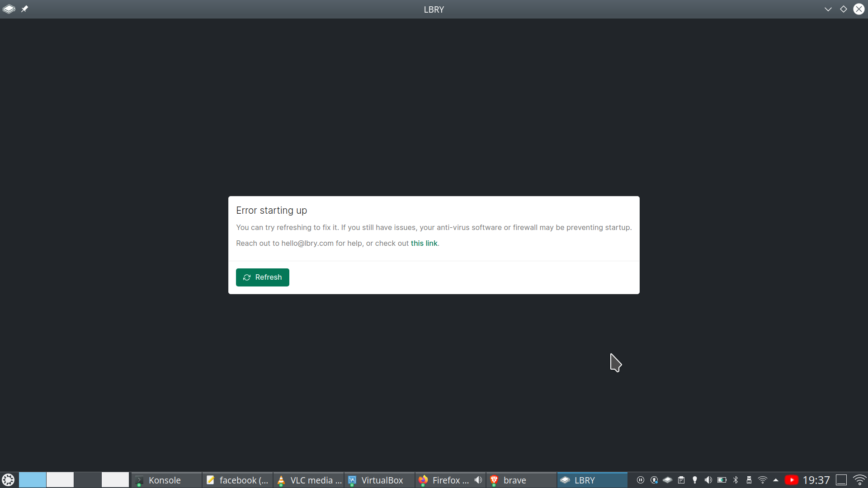Open the facebook note task in taskbar
868x488 pixels.
(238, 480)
